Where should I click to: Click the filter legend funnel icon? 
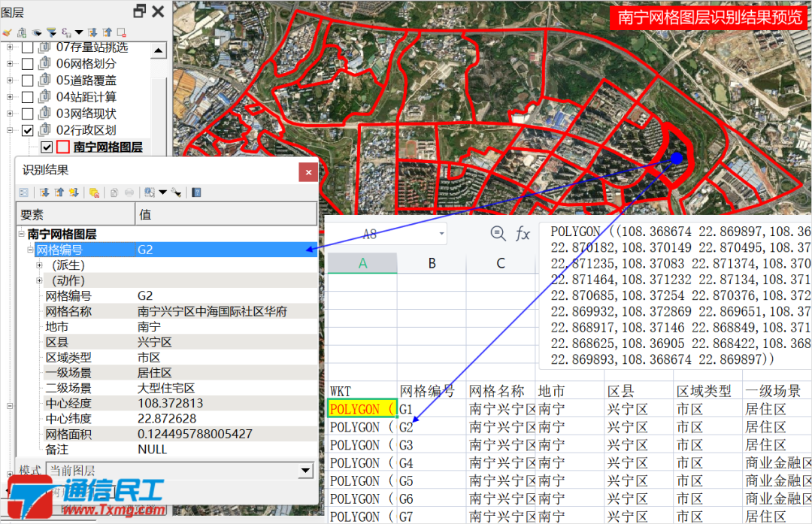pos(52,32)
